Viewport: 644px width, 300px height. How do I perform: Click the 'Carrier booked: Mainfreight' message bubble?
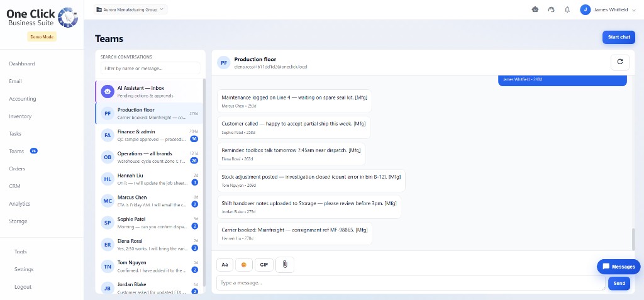(294, 233)
